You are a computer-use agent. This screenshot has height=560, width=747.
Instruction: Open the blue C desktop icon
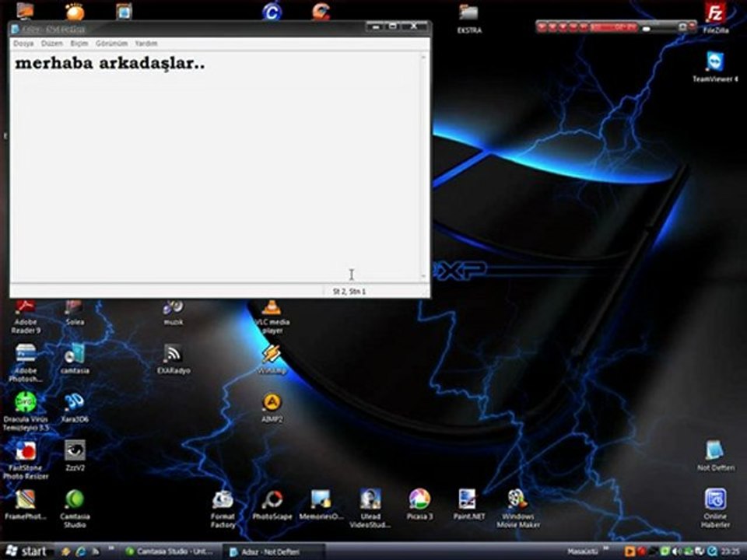point(272,12)
